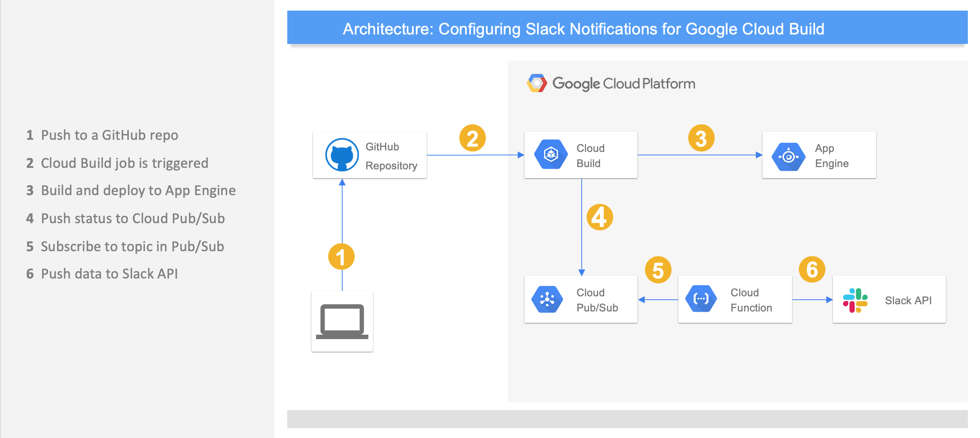Click the Slack API label

tap(908, 300)
